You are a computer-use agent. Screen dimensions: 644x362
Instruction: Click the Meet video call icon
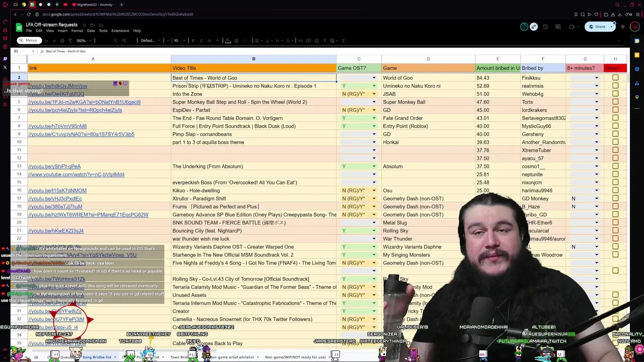[572, 27]
